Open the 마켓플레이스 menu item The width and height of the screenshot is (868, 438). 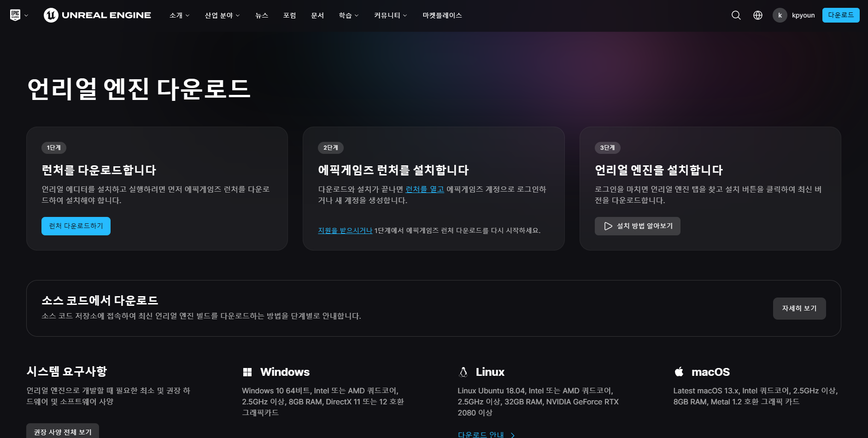(x=442, y=15)
